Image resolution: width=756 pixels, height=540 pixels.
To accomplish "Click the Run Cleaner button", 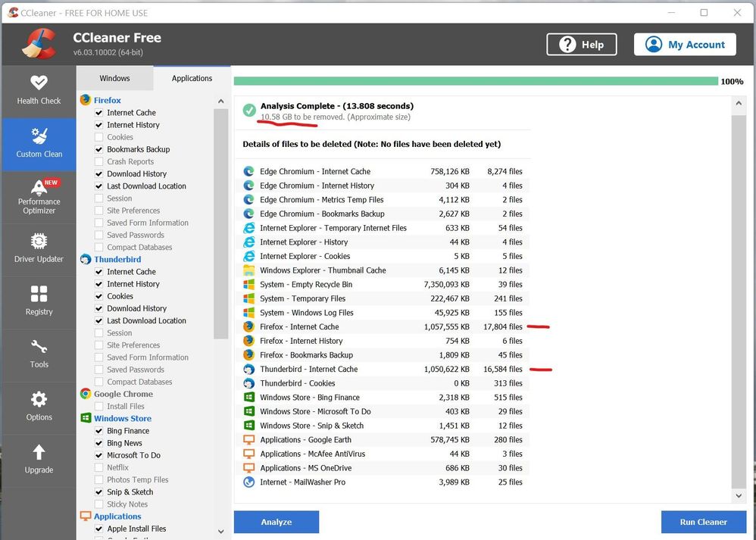I will (704, 522).
